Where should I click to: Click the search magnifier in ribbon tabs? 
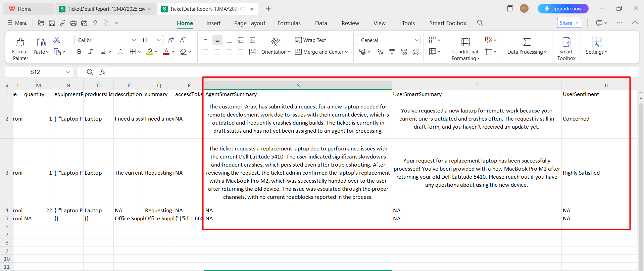(480, 23)
